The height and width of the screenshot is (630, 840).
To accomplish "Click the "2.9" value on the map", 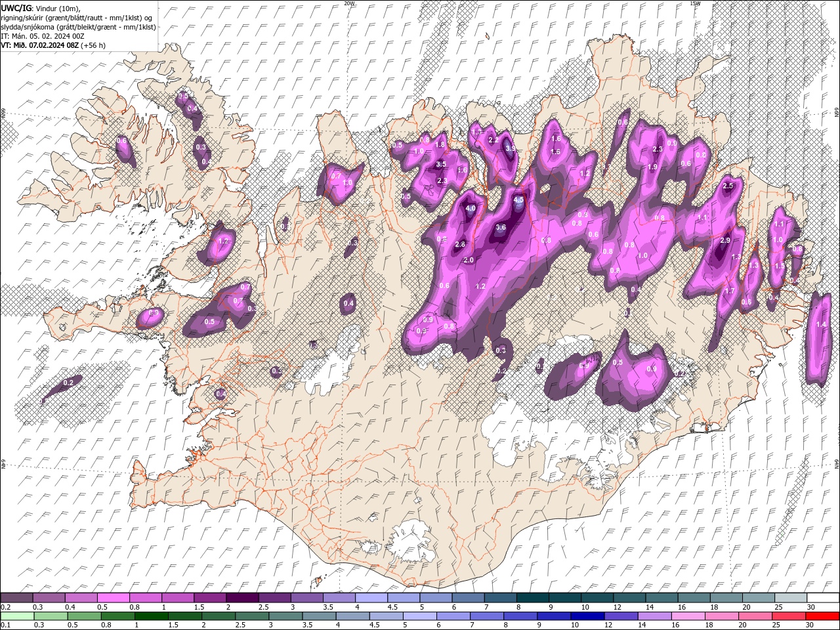I will tap(725, 240).
